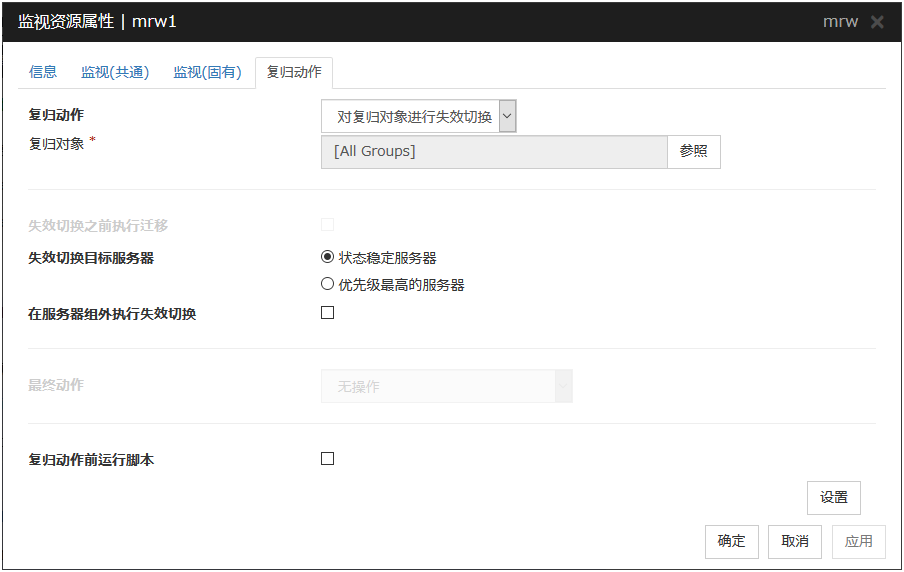Click the 状态稳定服务器 label text
Image resolution: width=904 pixels, height=572 pixels.
click(388, 257)
